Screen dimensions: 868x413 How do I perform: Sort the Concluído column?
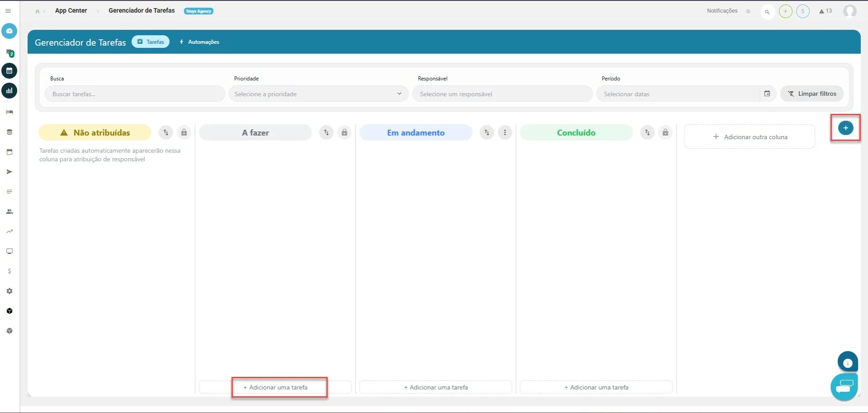[648, 132]
